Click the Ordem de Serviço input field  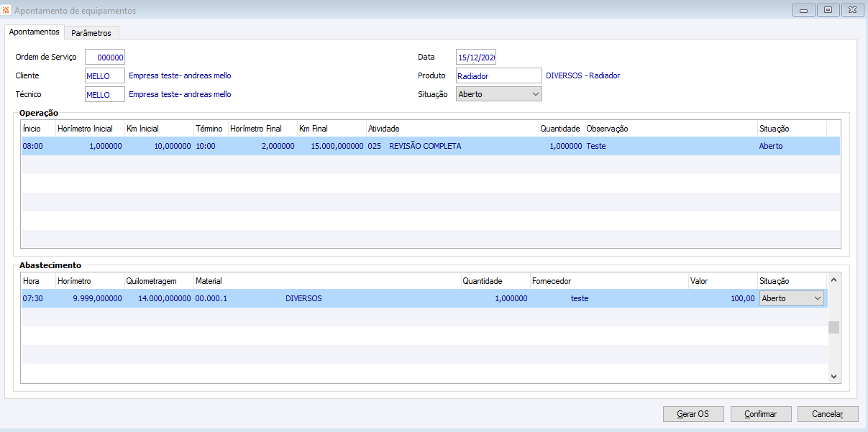coord(105,57)
